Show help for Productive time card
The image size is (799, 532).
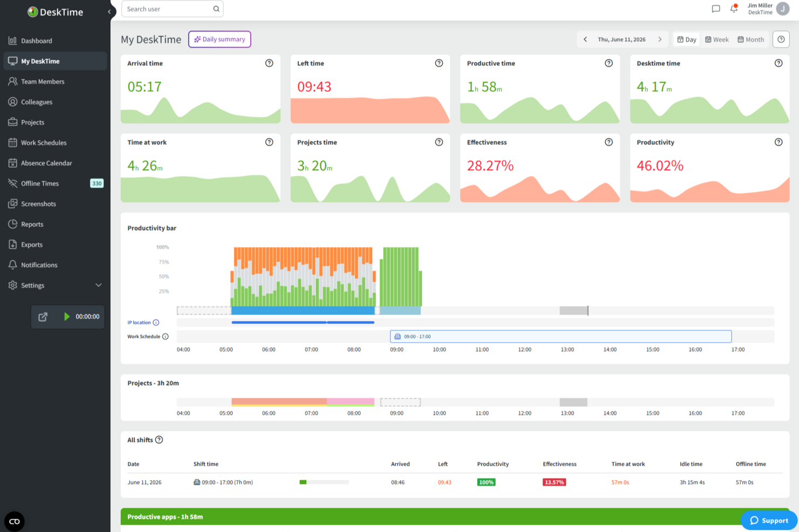608,63
